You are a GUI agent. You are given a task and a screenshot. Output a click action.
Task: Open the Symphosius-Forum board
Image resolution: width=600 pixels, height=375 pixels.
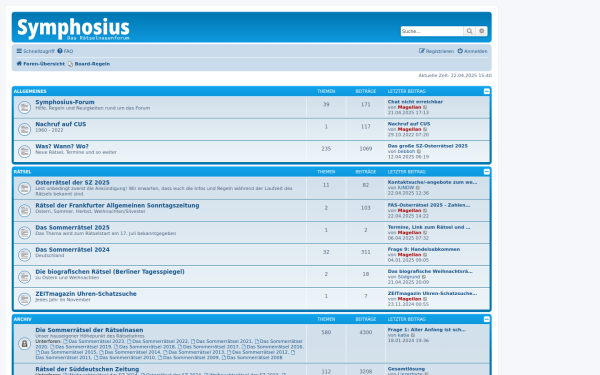coord(65,102)
